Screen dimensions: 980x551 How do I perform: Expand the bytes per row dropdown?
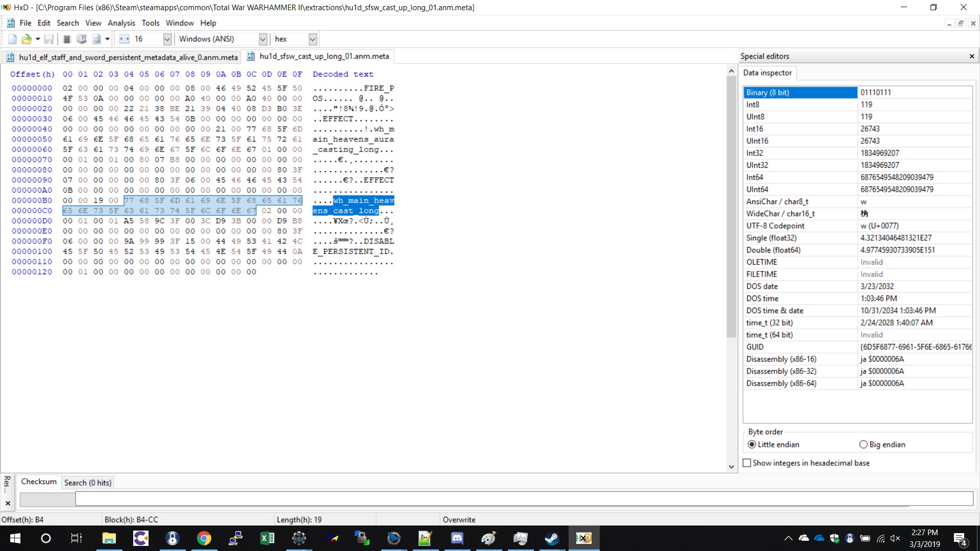click(x=167, y=39)
